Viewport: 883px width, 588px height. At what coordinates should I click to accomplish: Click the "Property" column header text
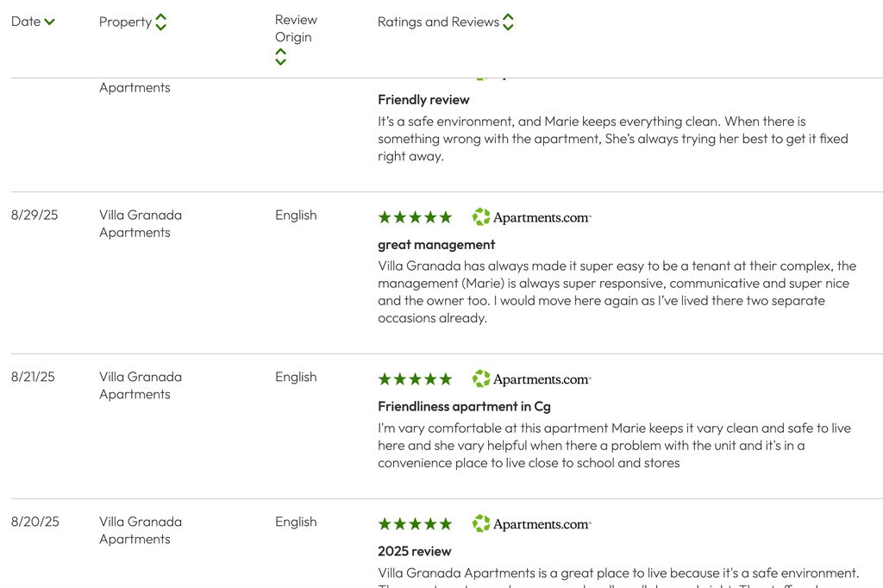[125, 22]
